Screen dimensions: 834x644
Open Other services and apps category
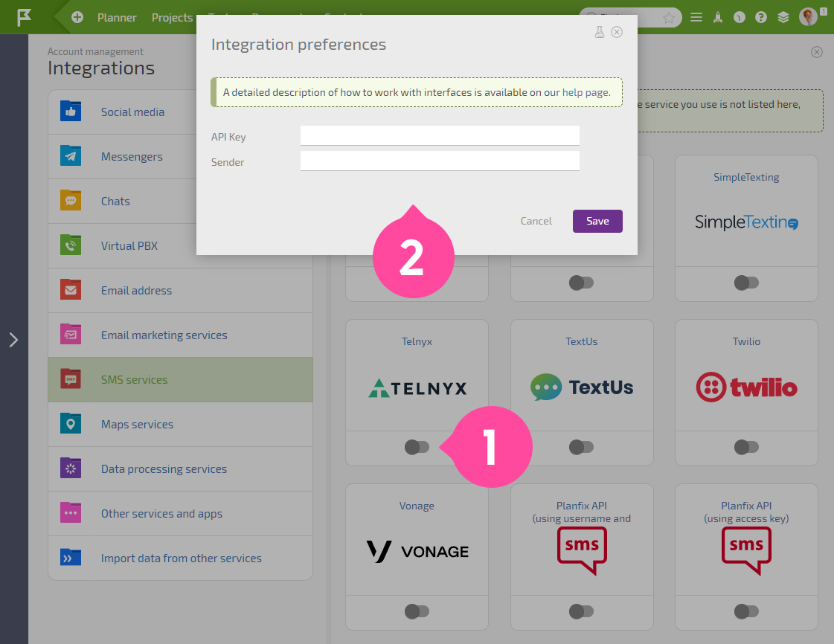[x=180, y=514]
